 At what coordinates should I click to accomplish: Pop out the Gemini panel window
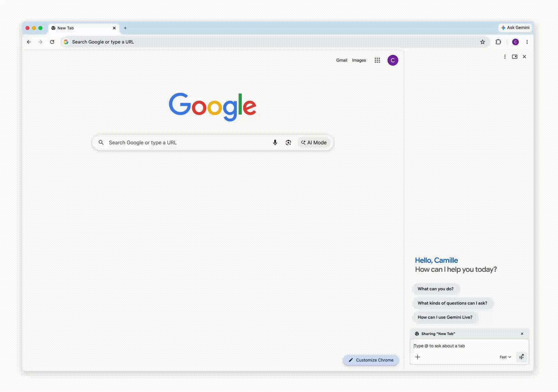pyautogui.click(x=514, y=57)
